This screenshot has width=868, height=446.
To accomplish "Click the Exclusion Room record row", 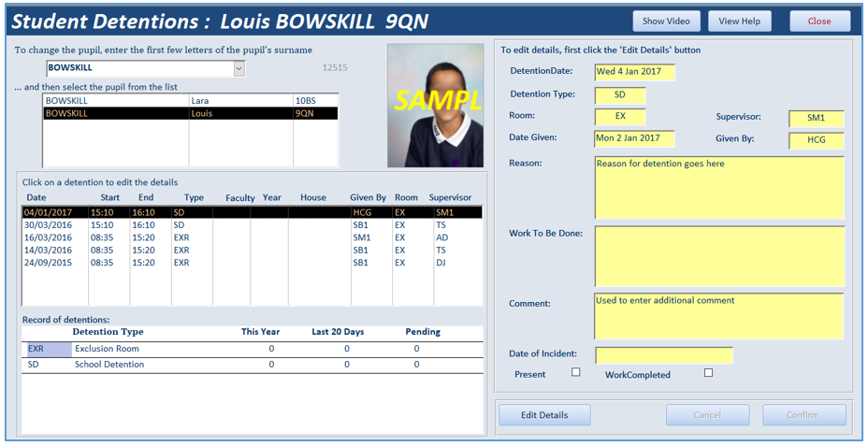I will coord(252,349).
